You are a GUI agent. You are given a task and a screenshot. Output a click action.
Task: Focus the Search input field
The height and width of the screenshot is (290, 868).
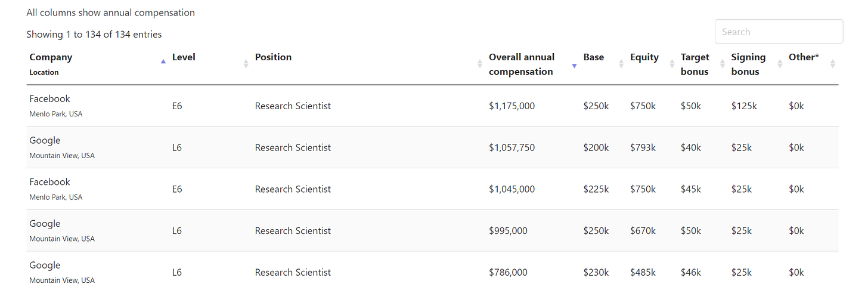[x=779, y=32]
